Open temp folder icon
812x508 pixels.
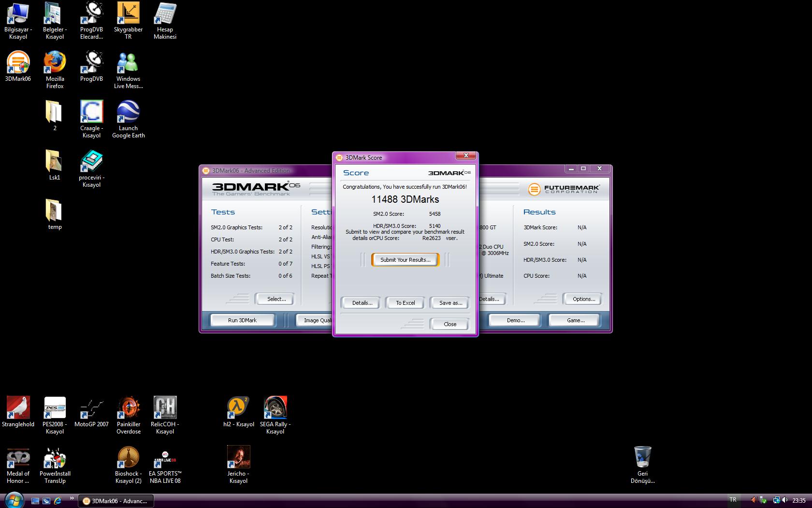pyautogui.click(x=54, y=214)
